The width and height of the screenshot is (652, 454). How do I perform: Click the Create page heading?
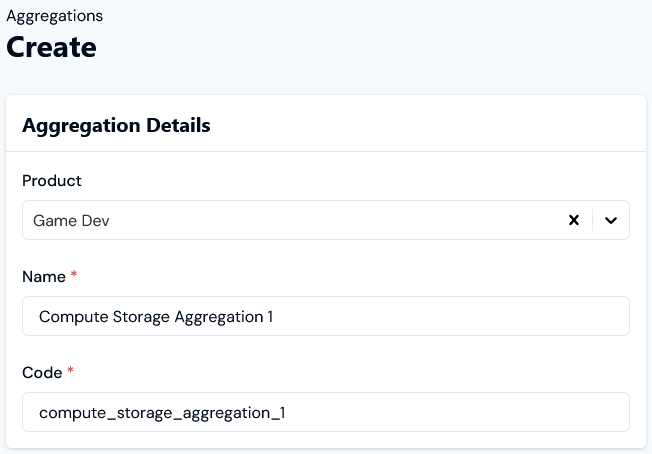point(52,47)
